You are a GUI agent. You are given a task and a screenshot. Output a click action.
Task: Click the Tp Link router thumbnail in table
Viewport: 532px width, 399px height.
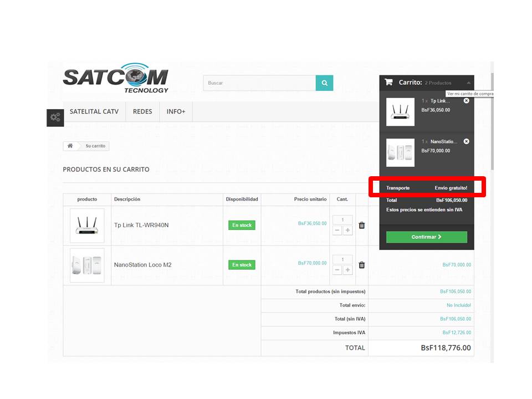[87, 226]
